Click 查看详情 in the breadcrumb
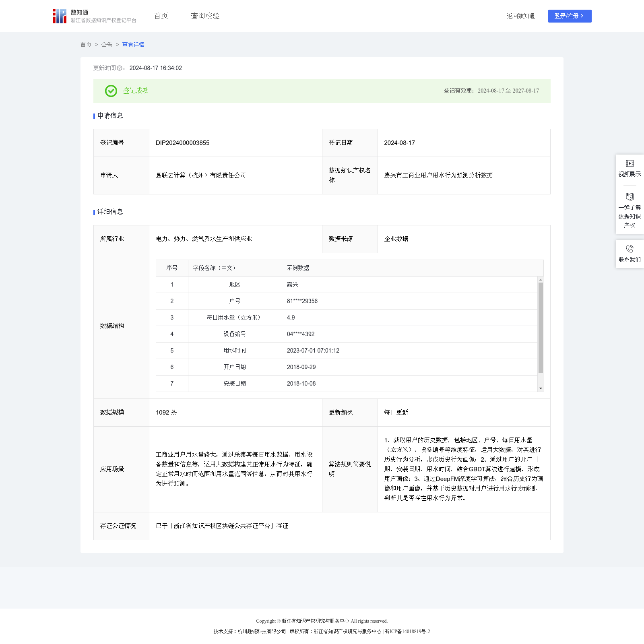This screenshot has height=644, width=644. [133, 45]
